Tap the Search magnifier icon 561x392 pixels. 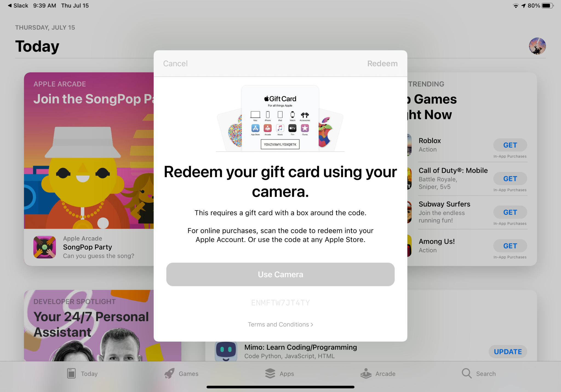click(x=466, y=373)
